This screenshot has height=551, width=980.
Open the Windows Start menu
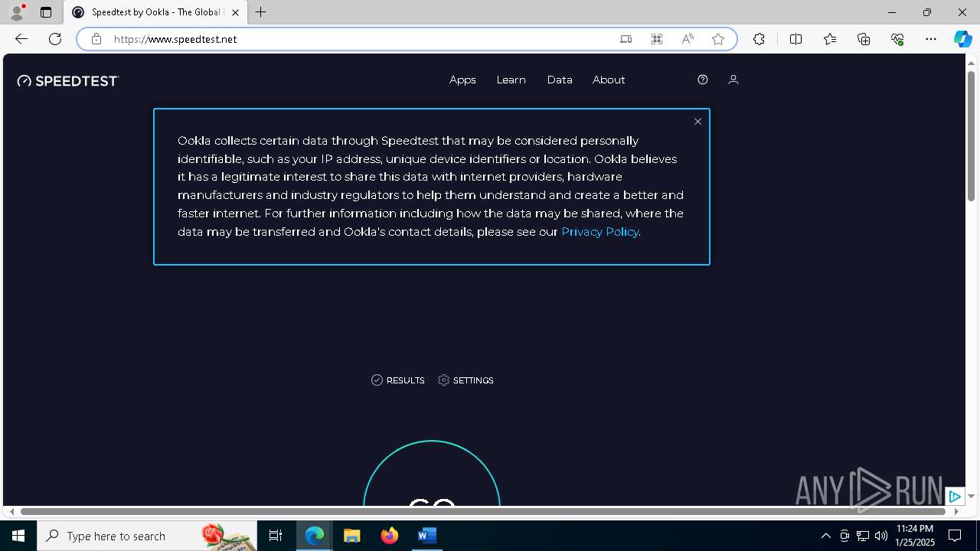(18, 536)
